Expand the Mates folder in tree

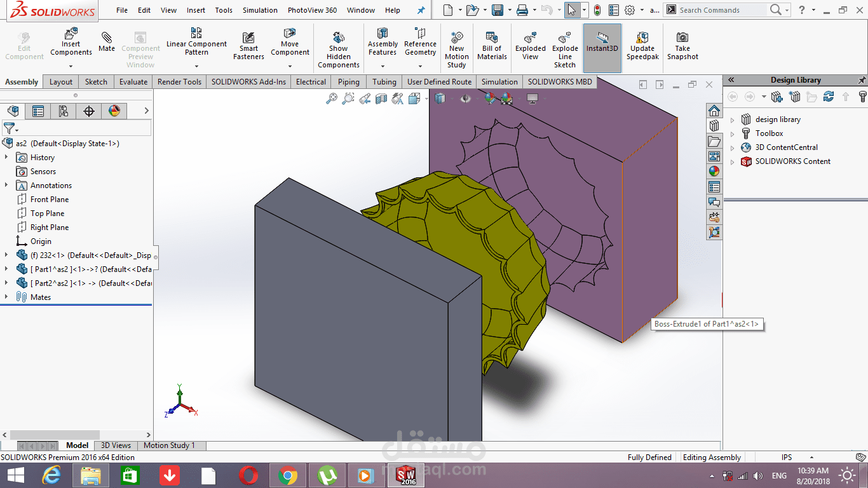pyautogui.click(x=6, y=297)
